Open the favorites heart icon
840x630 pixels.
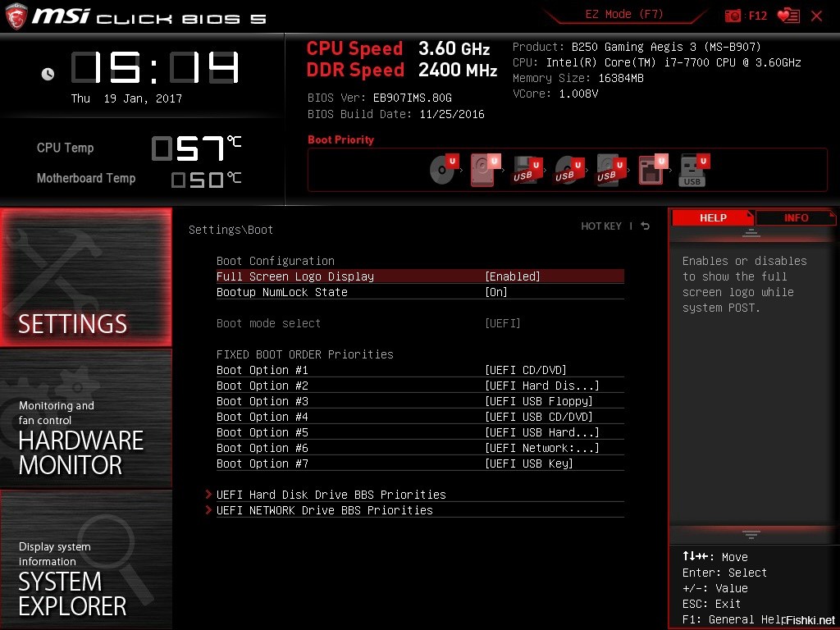(787, 16)
